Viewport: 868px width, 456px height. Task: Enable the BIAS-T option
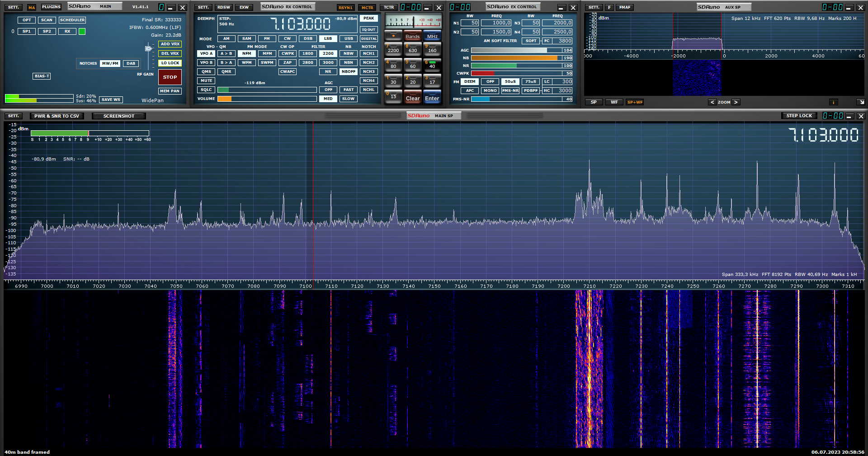click(42, 76)
